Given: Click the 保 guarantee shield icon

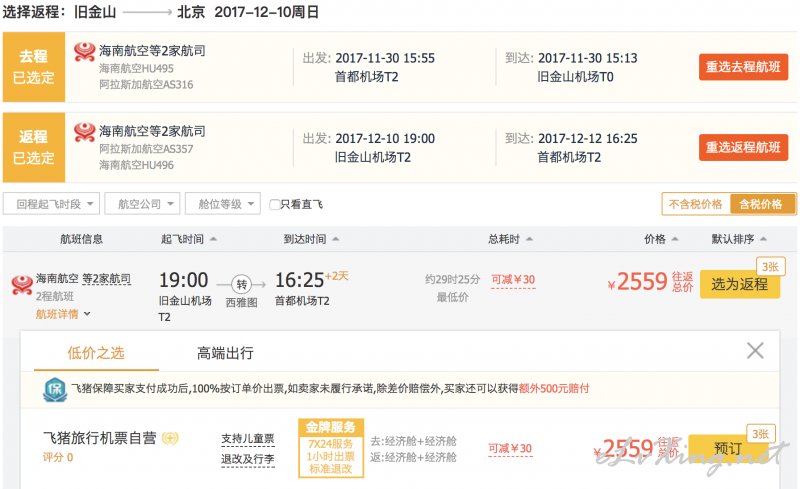Looking at the screenshot, I should point(55,389).
